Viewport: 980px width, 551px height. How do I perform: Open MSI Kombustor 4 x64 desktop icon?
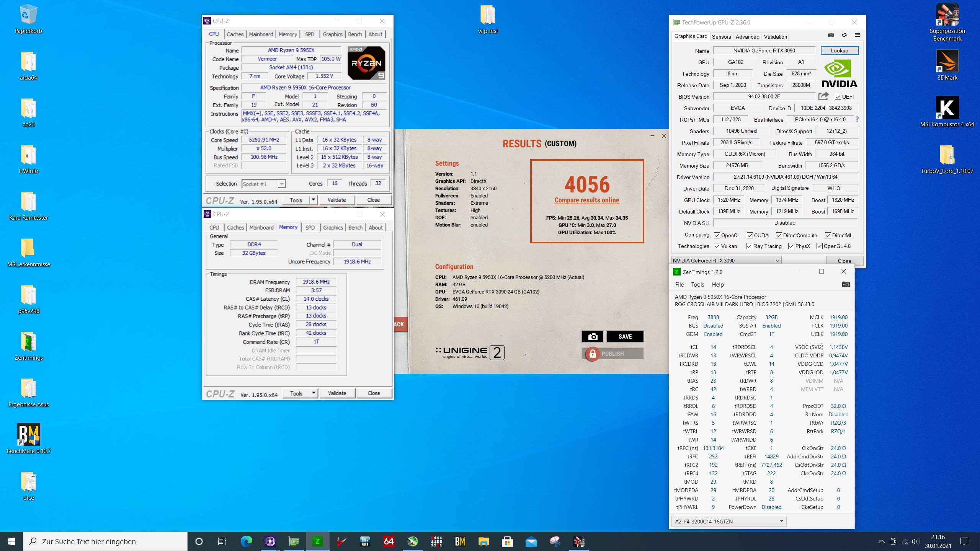coord(947,108)
